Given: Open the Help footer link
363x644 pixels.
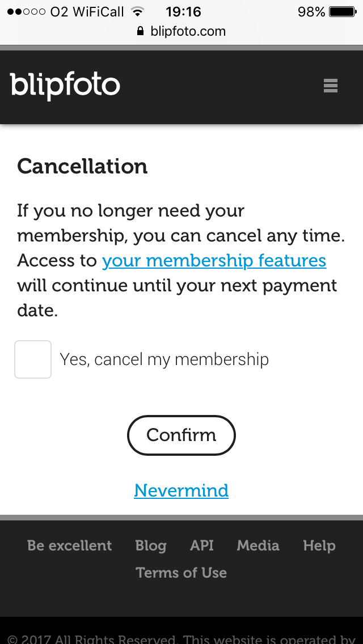Looking at the screenshot, I should click(319, 545).
